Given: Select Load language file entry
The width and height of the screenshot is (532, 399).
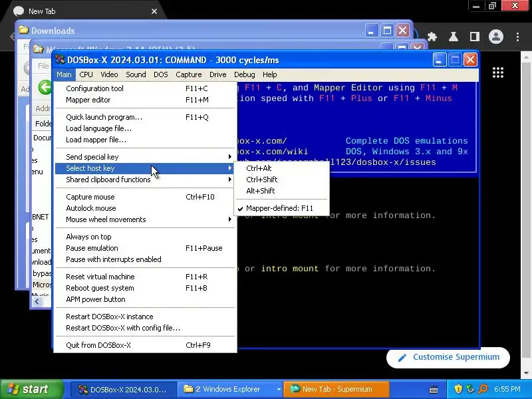Looking at the screenshot, I should point(145,128).
